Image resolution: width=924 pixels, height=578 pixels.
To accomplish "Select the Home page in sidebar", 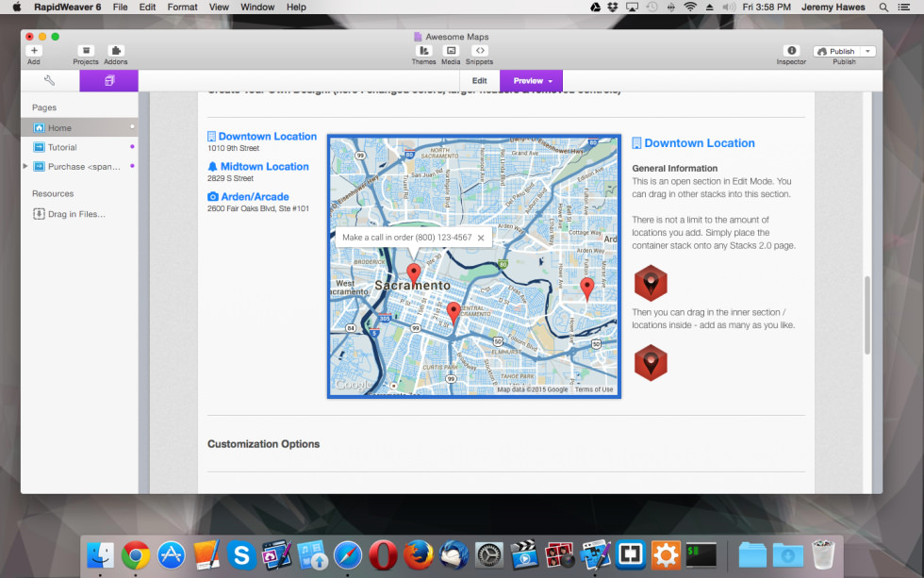I will [79, 128].
